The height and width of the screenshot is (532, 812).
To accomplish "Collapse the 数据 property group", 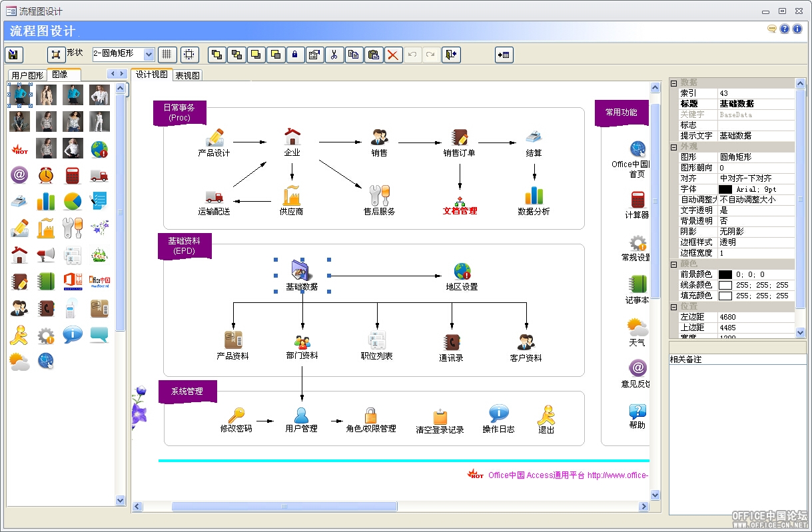I will pos(673,83).
